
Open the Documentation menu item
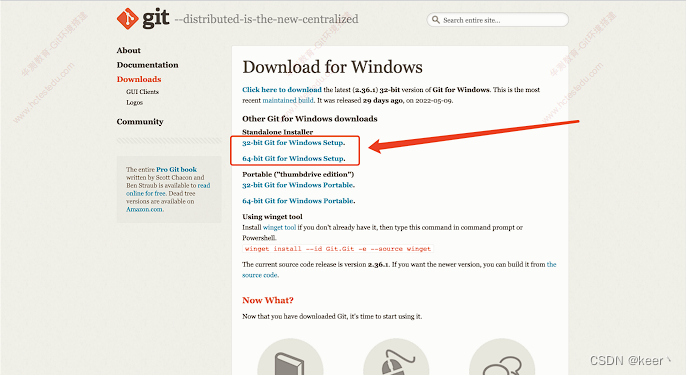coord(147,65)
